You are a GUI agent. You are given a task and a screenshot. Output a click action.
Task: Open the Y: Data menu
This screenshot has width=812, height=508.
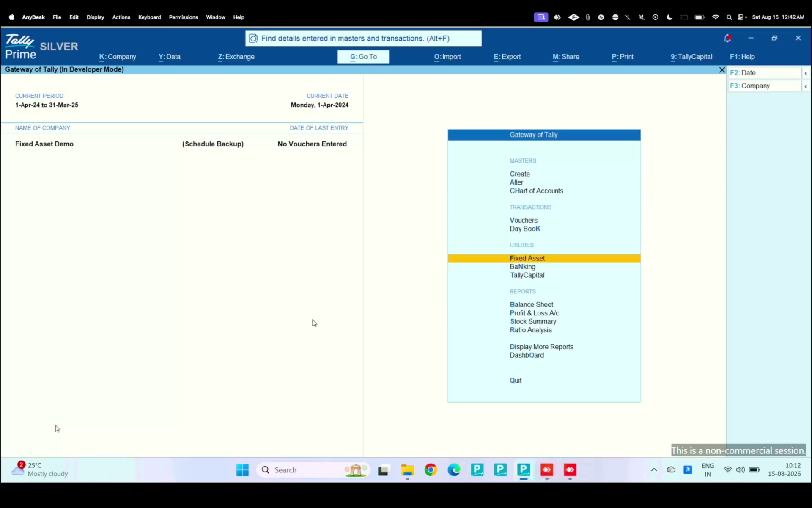[x=170, y=57]
